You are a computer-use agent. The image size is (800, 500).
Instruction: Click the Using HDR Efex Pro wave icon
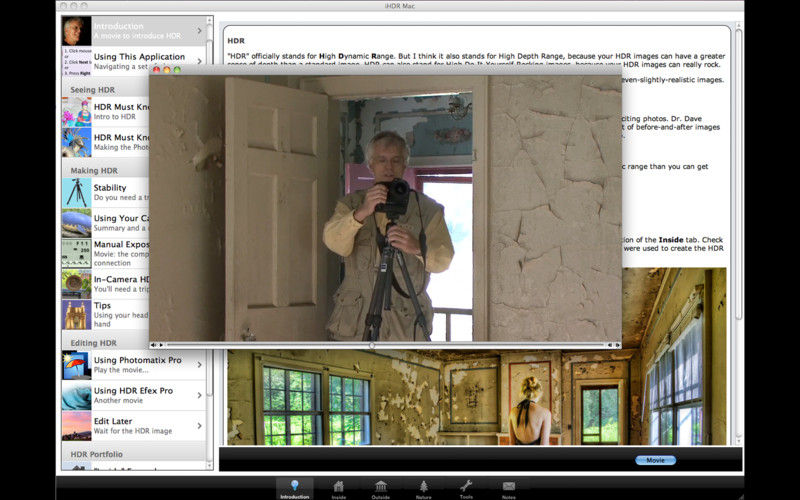77,395
